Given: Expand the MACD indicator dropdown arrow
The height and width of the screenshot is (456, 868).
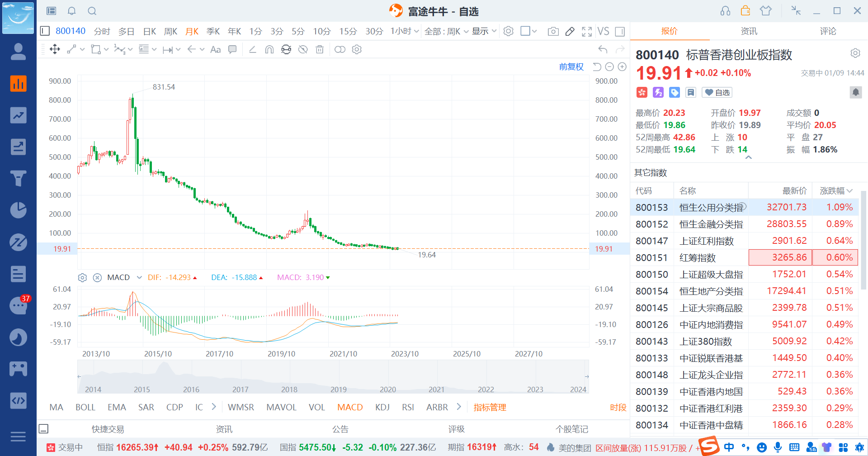Looking at the screenshot, I should pos(139,277).
